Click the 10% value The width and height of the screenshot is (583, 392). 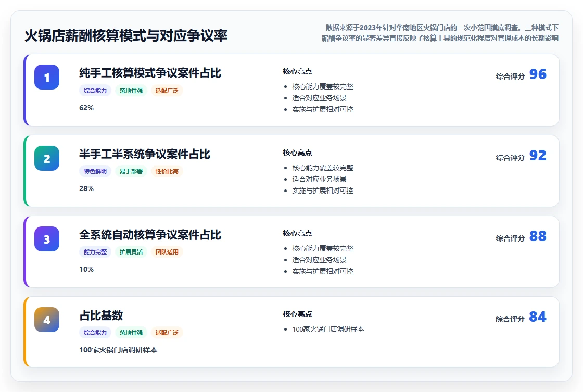[x=86, y=269]
